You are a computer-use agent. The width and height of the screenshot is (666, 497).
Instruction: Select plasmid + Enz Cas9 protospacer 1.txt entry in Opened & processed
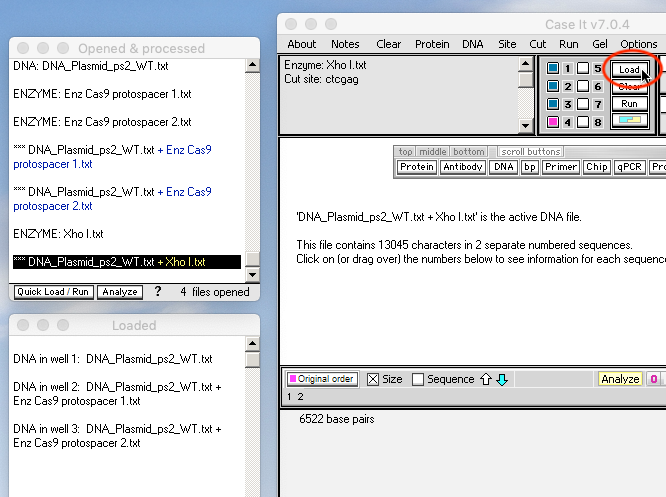pyautogui.click(x=113, y=157)
